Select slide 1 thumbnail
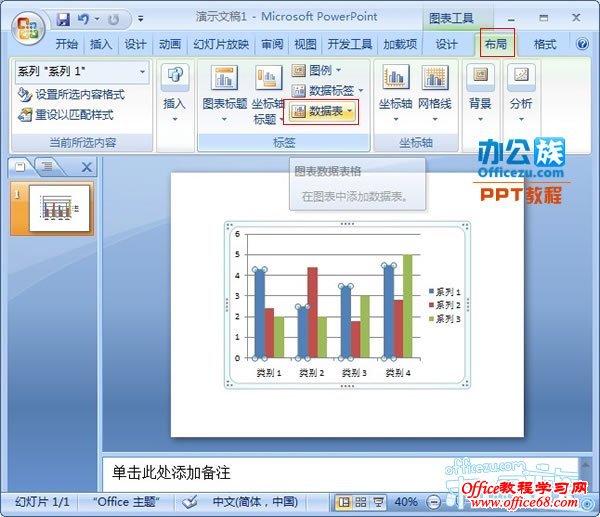 [59, 208]
